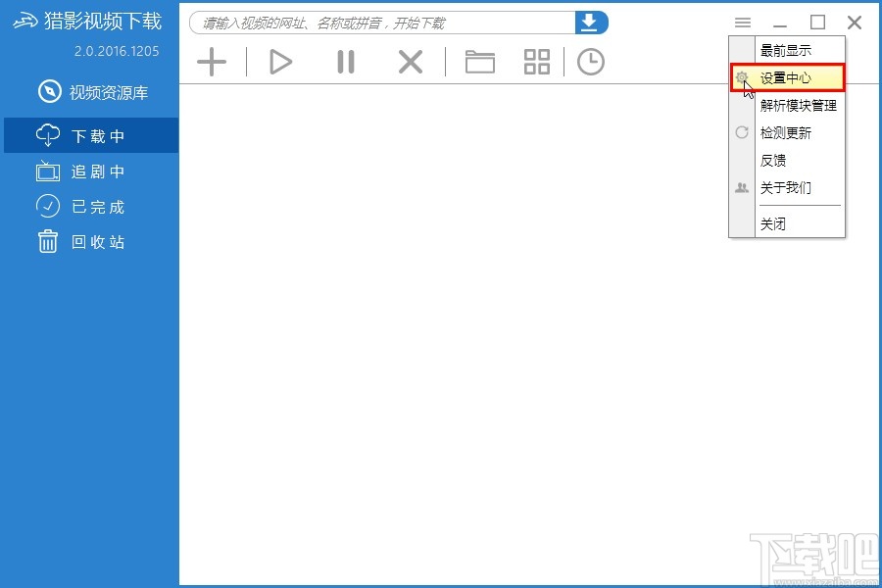Close the window with the X button
The width and height of the screenshot is (882, 588).
point(855,23)
